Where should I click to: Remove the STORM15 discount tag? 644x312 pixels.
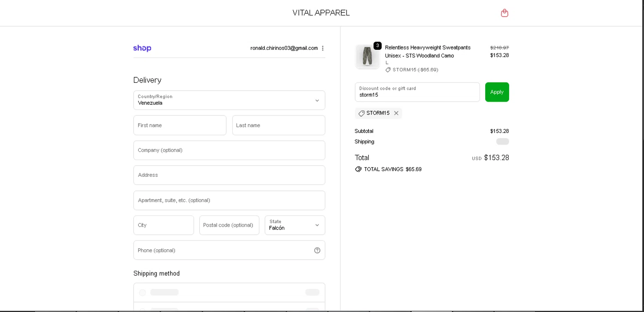click(396, 113)
